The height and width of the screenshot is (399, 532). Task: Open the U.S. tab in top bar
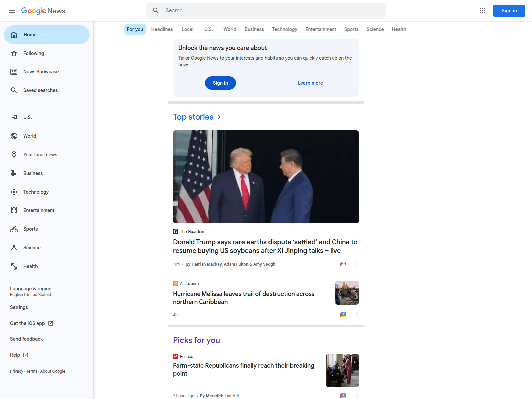point(208,29)
